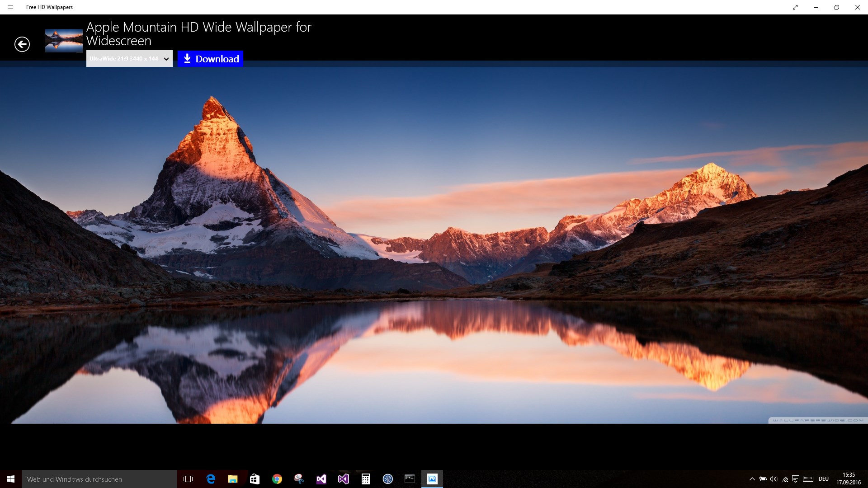Enable fullscreen mode via maximize icon
868x488 pixels.
tap(795, 7)
